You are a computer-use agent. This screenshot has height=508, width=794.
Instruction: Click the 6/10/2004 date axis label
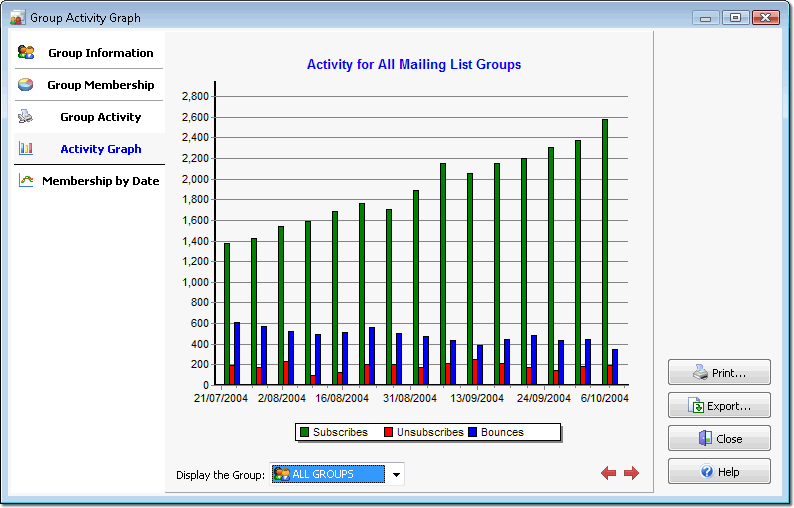[x=605, y=398]
